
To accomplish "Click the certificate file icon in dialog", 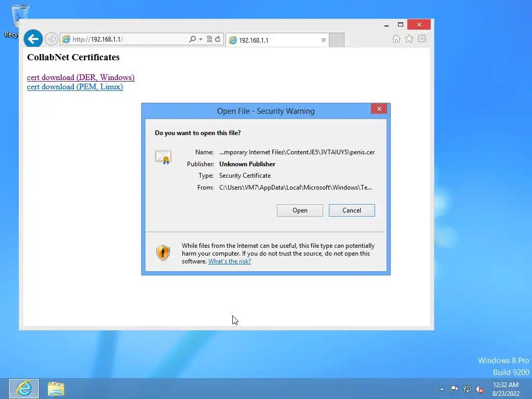I will point(163,157).
